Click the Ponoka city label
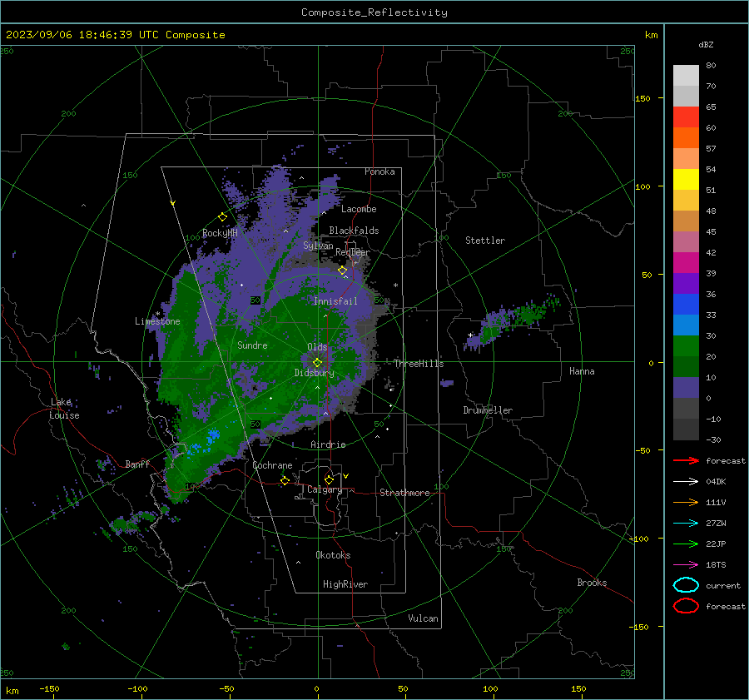The height and width of the screenshot is (700, 749). click(x=379, y=171)
